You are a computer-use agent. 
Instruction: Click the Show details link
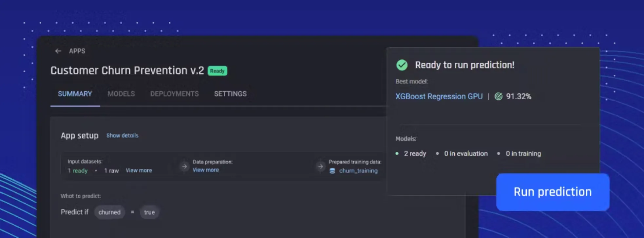[122, 135]
